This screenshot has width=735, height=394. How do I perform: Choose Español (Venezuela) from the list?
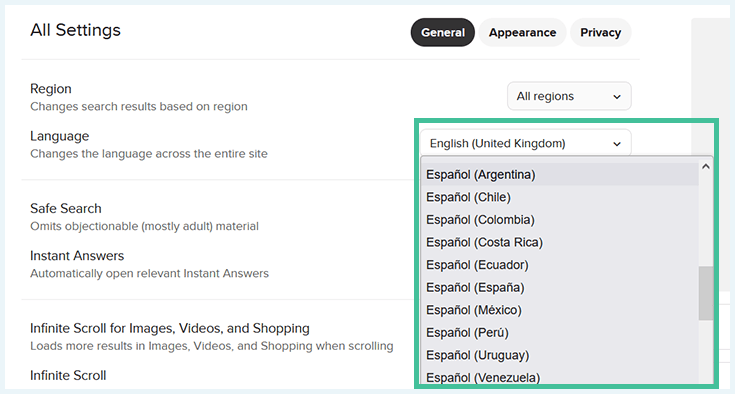pyautogui.click(x=560, y=376)
